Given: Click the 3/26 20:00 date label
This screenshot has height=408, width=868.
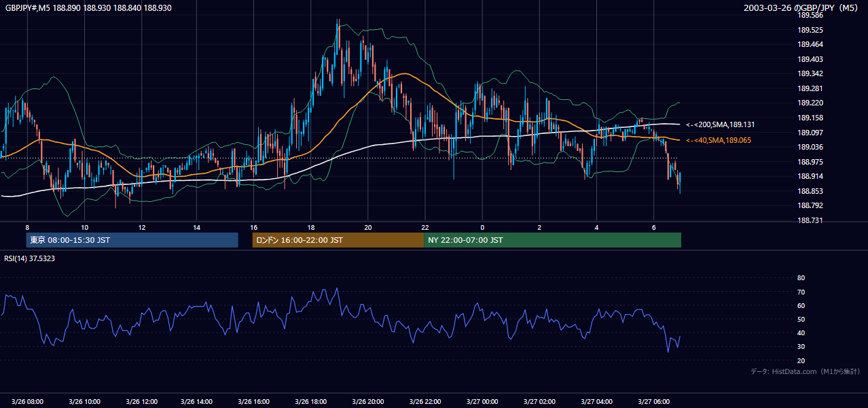Looking at the screenshot, I should tap(369, 402).
